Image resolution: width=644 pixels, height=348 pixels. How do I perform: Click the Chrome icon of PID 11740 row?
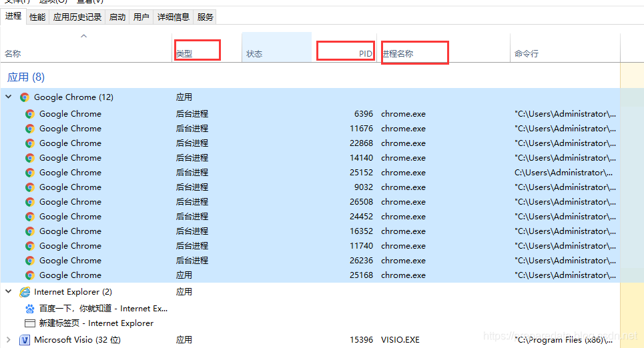[29, 246]
